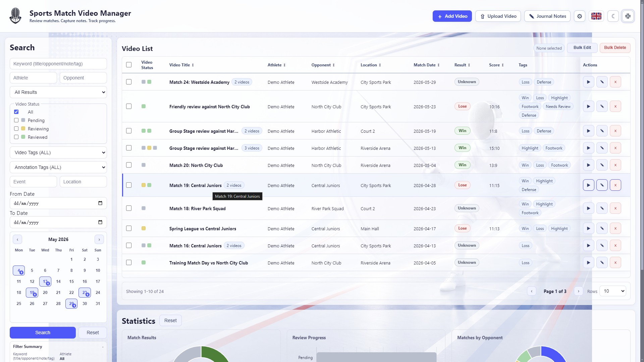Play the Match 20: North City Club video
Screen dimensions: 644x362
pyautogui.click(x=589, y=165)
